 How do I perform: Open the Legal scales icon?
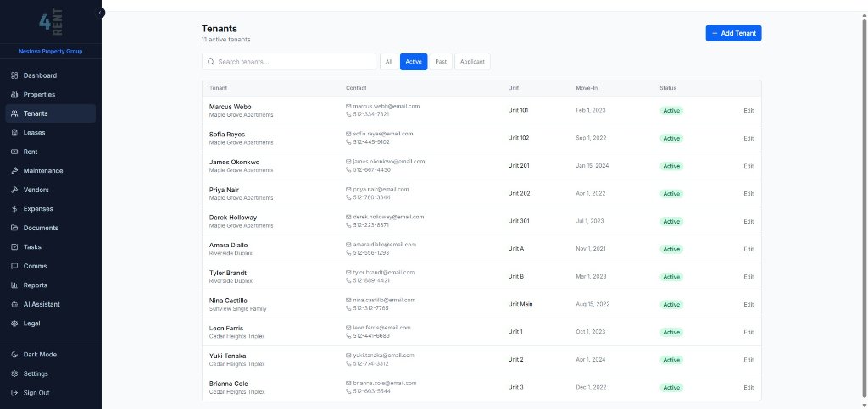point(14,323)
